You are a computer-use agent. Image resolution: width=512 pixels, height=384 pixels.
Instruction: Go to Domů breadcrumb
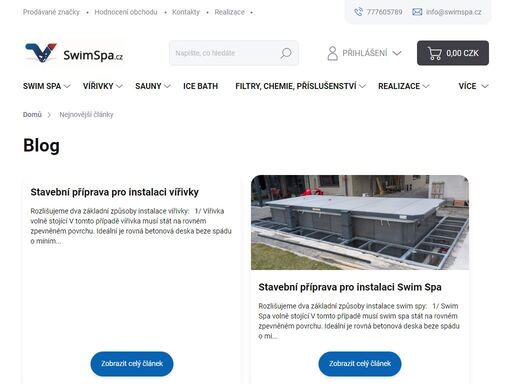coord(32,115)
